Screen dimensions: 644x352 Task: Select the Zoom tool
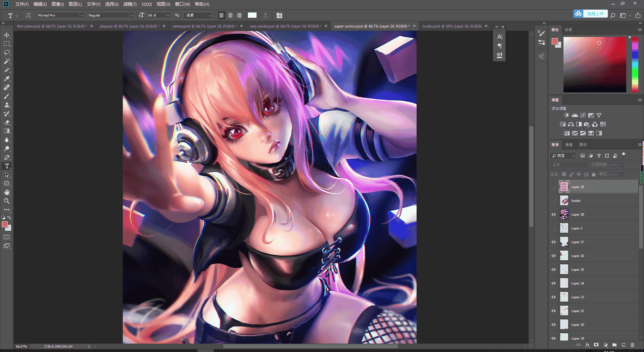7,201
